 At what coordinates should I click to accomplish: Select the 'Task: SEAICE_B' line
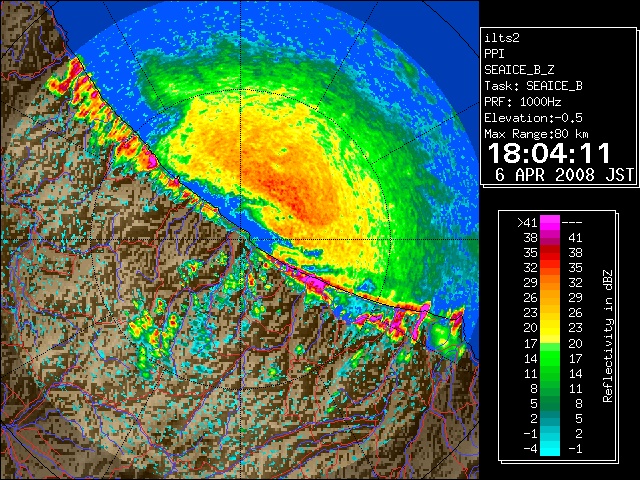[x=533, y=86]
